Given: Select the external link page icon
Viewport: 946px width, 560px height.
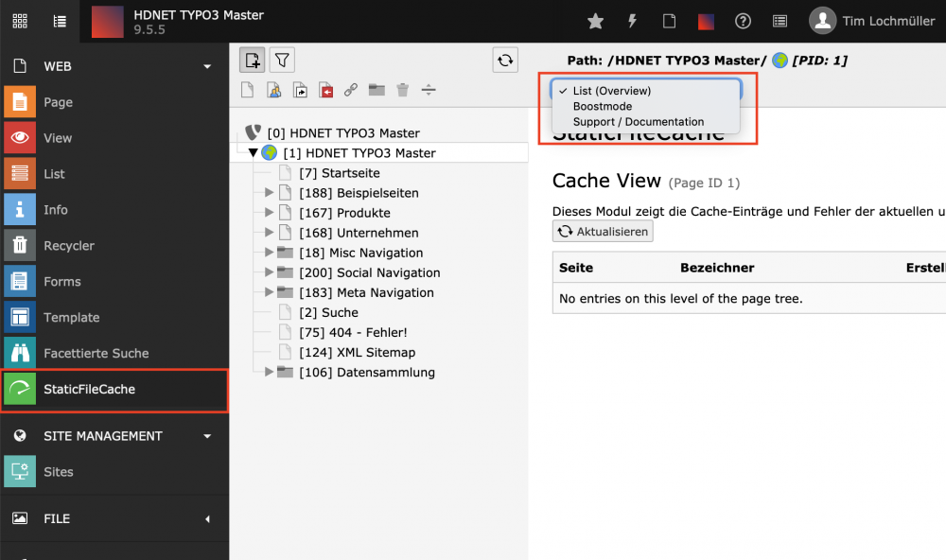Looking at the screenshot, I should click(x=351, y=90).
